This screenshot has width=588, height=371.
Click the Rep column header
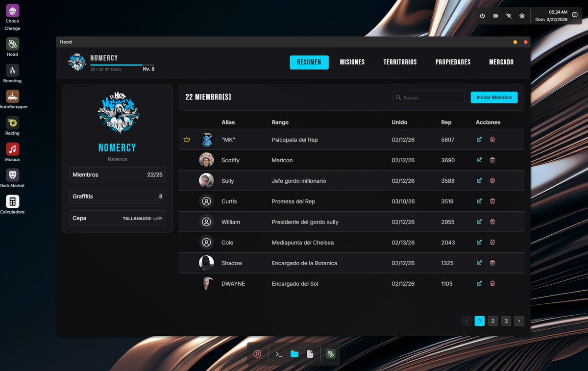tap(446, 123)
